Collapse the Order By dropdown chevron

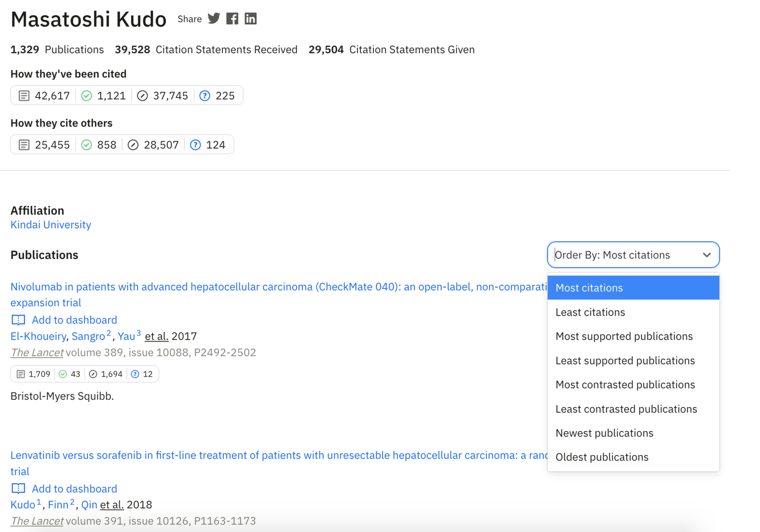pyautogui.click(x=707, y=255)
